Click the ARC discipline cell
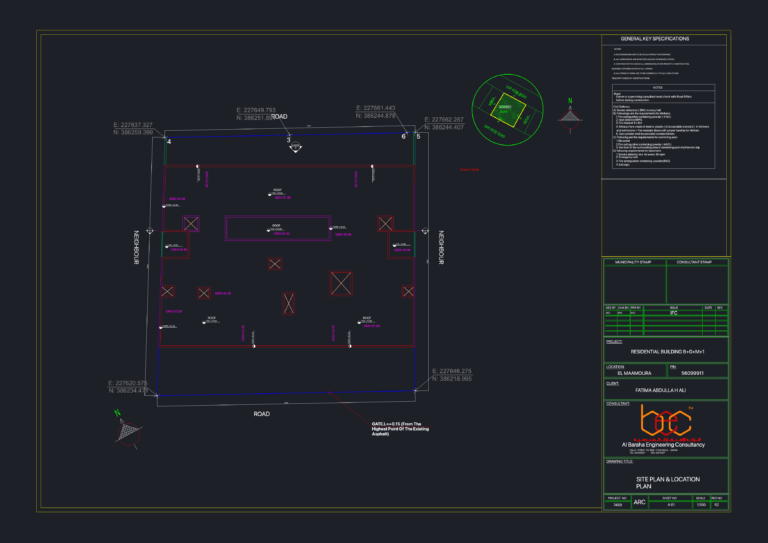 pyautogui.click(x=639, y=502)
